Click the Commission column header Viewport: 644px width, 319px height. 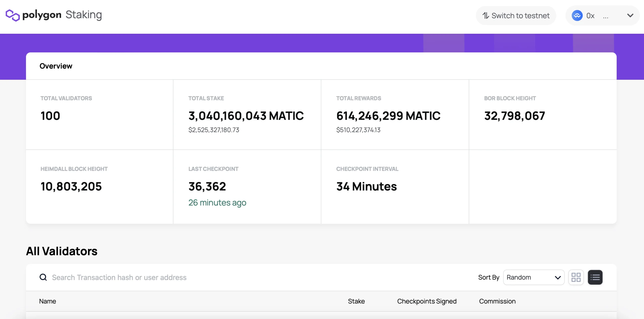(497, 301)
